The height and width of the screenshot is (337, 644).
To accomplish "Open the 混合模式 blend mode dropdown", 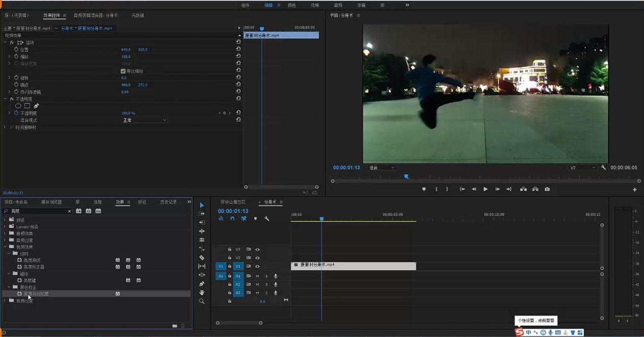I will tap(144, 120).
